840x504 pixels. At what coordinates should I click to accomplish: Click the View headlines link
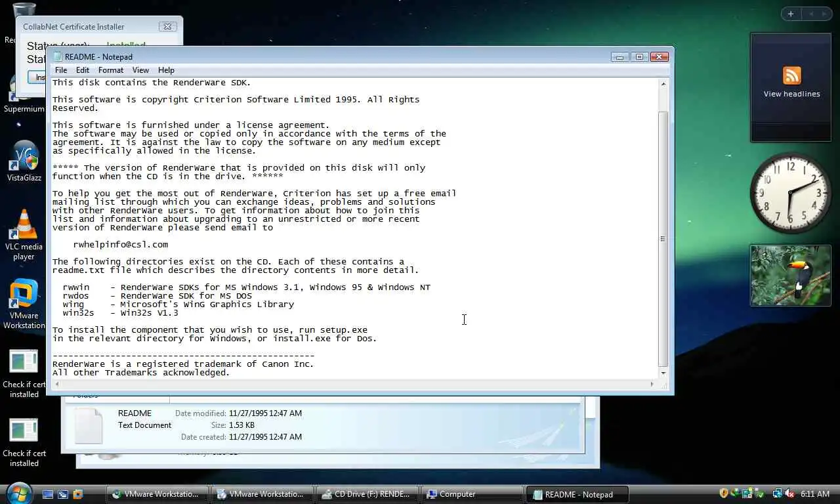791,94
